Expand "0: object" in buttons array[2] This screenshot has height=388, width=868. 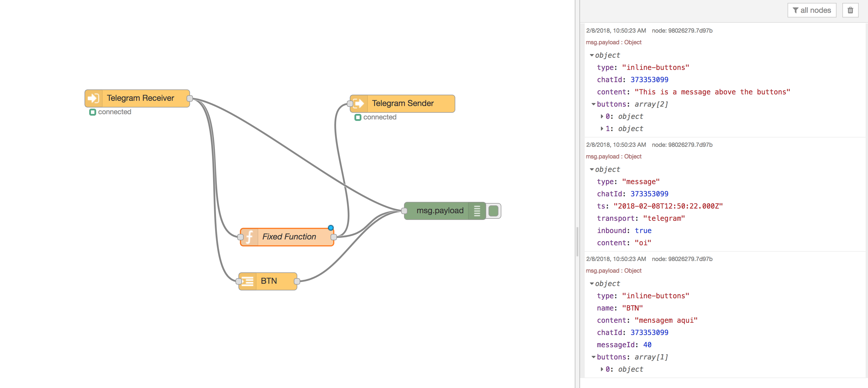(x=602, y=117)
